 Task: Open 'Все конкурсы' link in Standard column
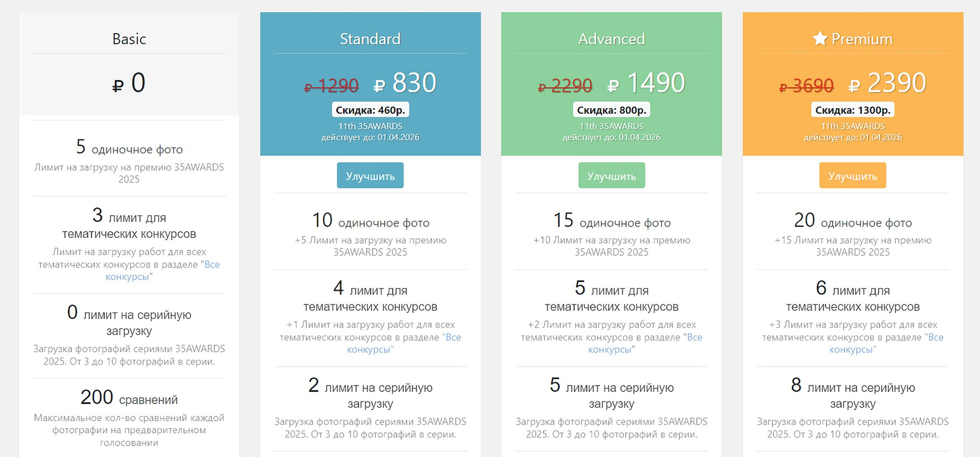[x=404, y=343]
